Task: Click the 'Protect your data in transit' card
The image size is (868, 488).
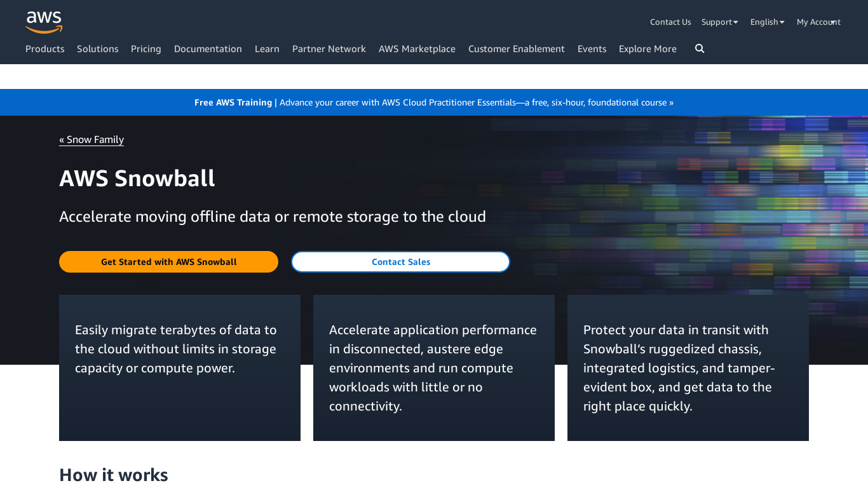Action: [x=688, y=368]
